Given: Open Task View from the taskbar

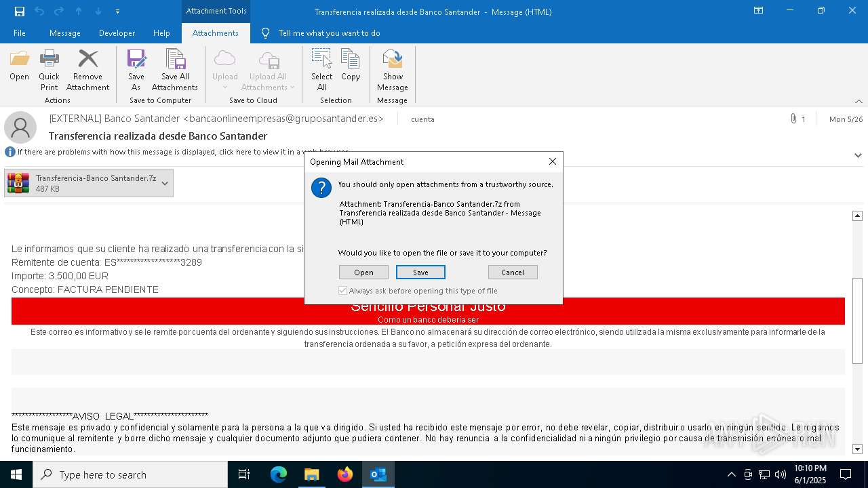Looking at the screenshot, I should (x=244, y=474).
